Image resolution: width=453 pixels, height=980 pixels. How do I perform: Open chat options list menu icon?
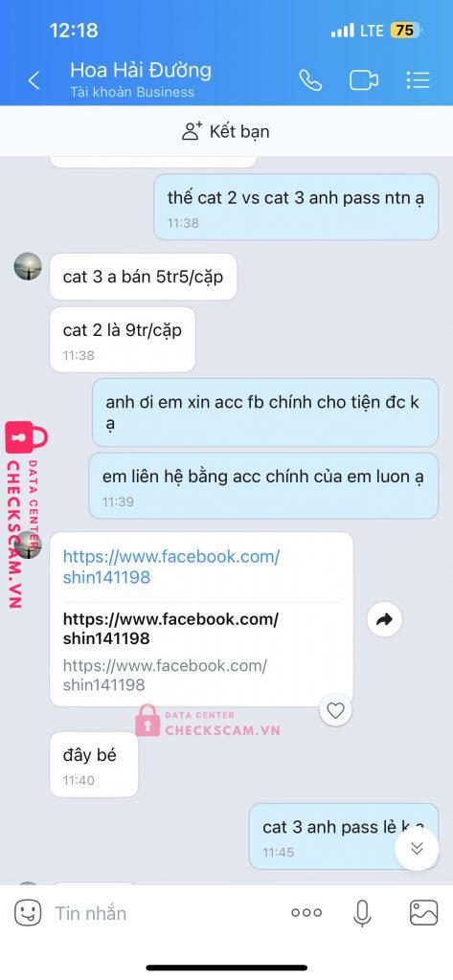[x=418, y=80]
